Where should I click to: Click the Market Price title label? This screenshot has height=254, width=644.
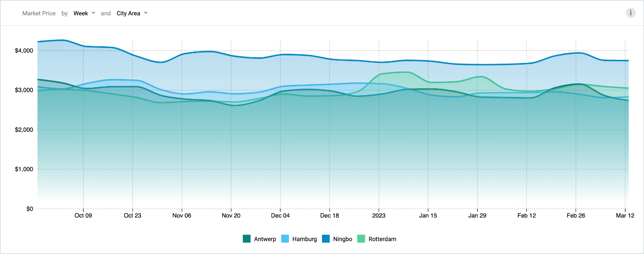pyautogui.click(x=39, y=14)
